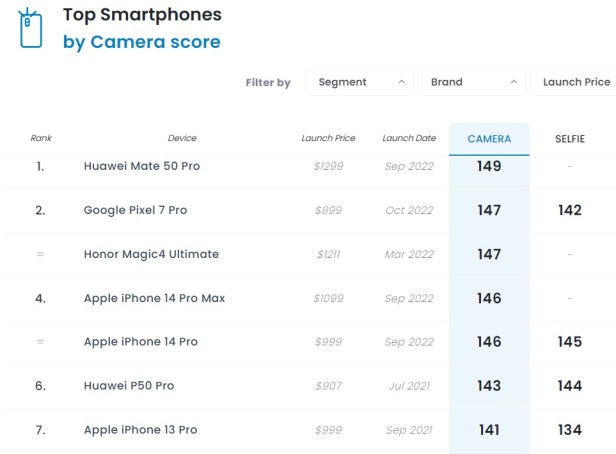The image size is (616, 454).
Task: Open the Segment filter dropdown
Action: [359, 82]
